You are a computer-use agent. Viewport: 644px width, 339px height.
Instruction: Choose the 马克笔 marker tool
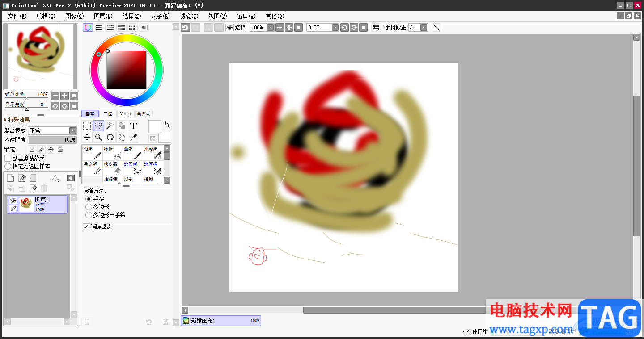coord(92,168)
